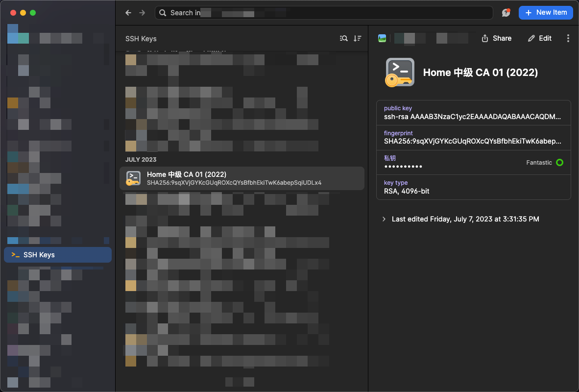Select Home 中级 CA 01 (2022) list entry

(x=242, y=178)
